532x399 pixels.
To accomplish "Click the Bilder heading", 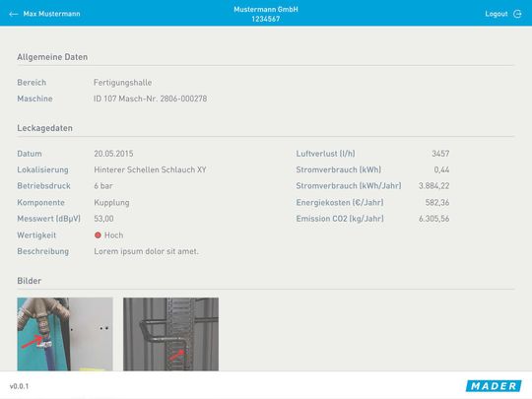I will (x=30, y=281).
